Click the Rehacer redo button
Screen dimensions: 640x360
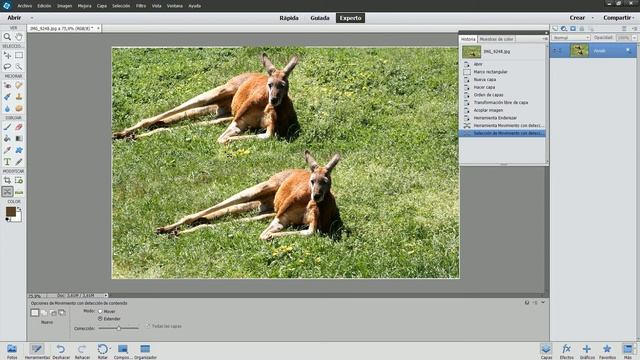click(x=82, y=351)
